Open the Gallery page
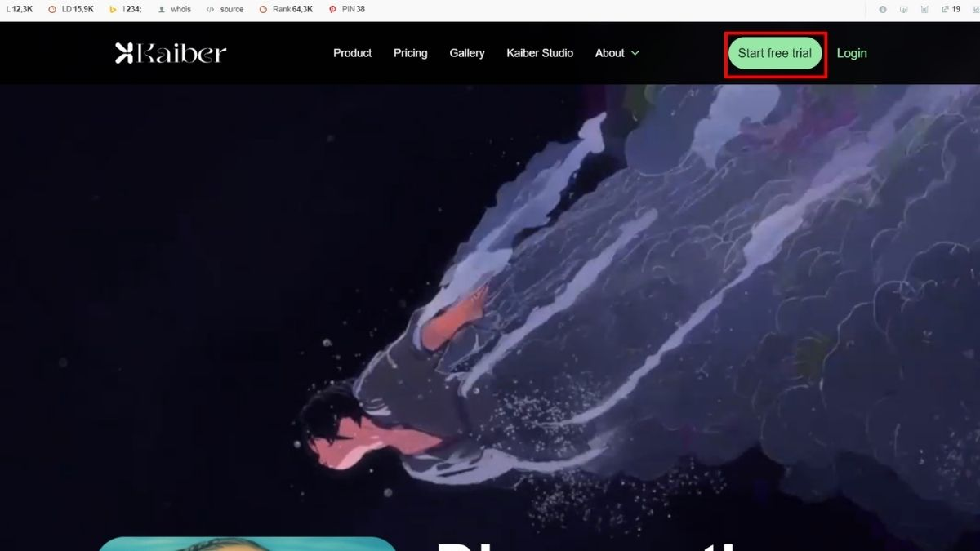This screenshot has width=980, height=551. (467, 53)
